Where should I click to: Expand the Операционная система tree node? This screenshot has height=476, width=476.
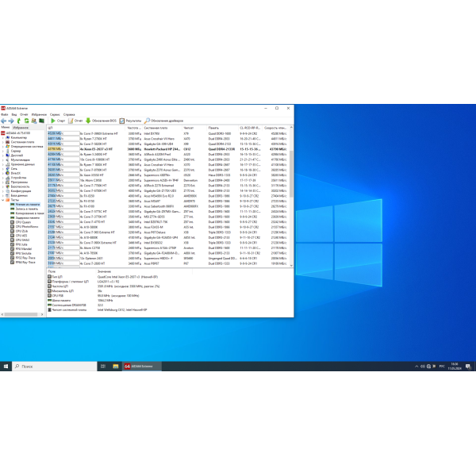pos(3,146)
